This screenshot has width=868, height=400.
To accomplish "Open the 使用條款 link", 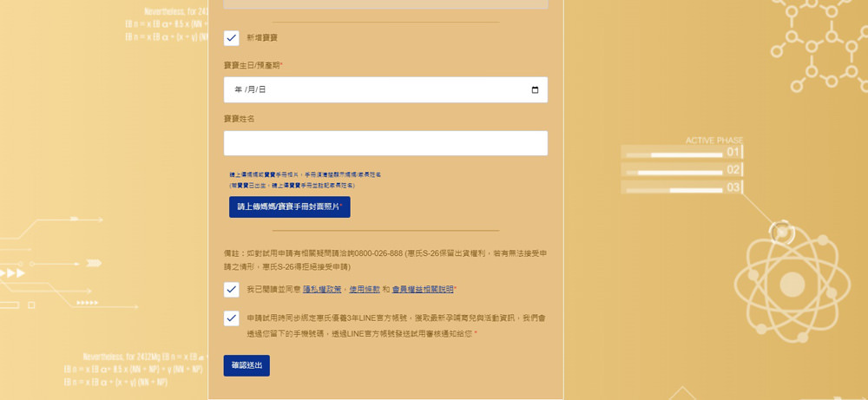I will tap(365, 289).
